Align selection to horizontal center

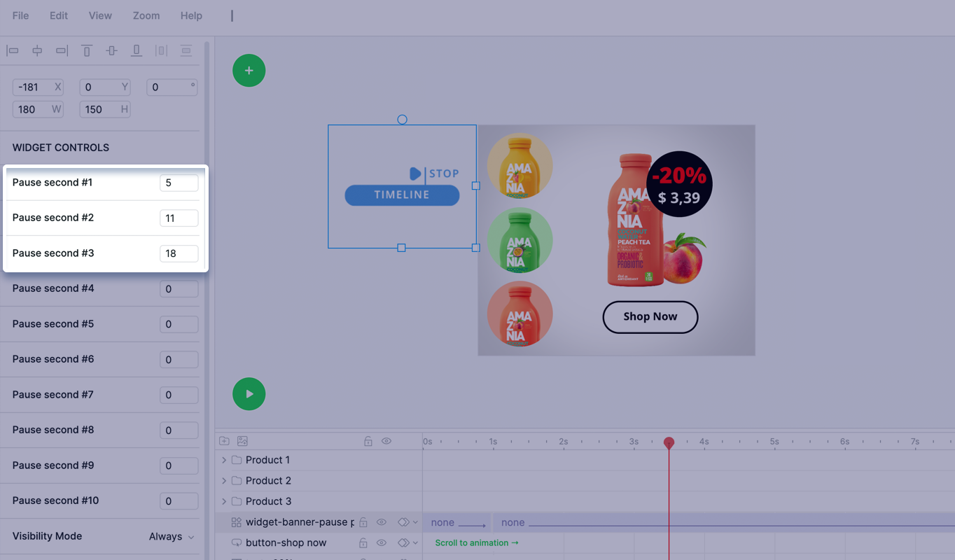coord(38,50)
